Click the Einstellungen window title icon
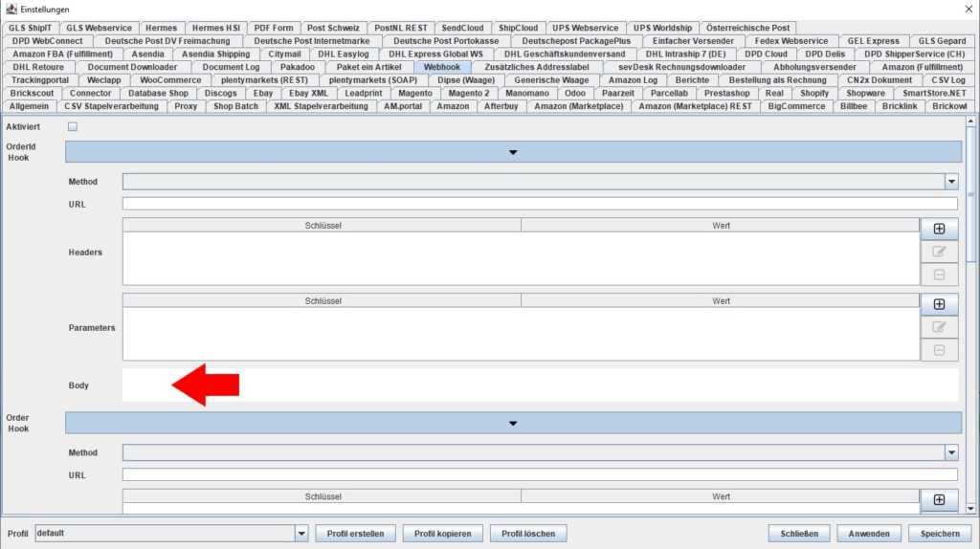Image resolution: width=980 pixels, height=549 pixels. click(11, 9)
